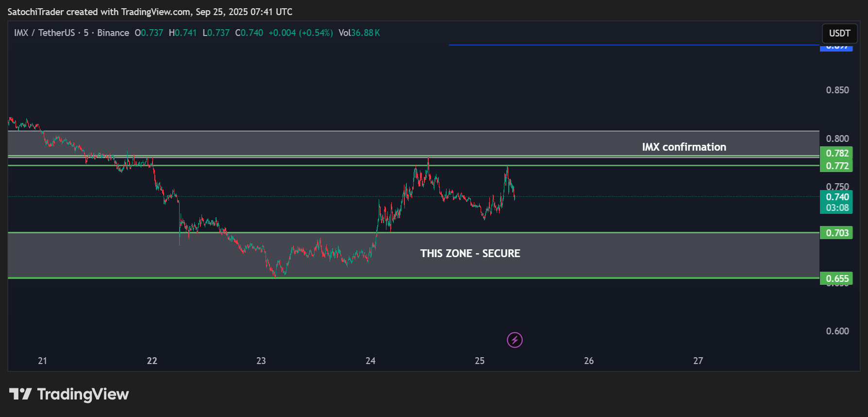Click the USDT currency button
The width and height of the screenshot is (868, 417).
[x=839, y=33]
